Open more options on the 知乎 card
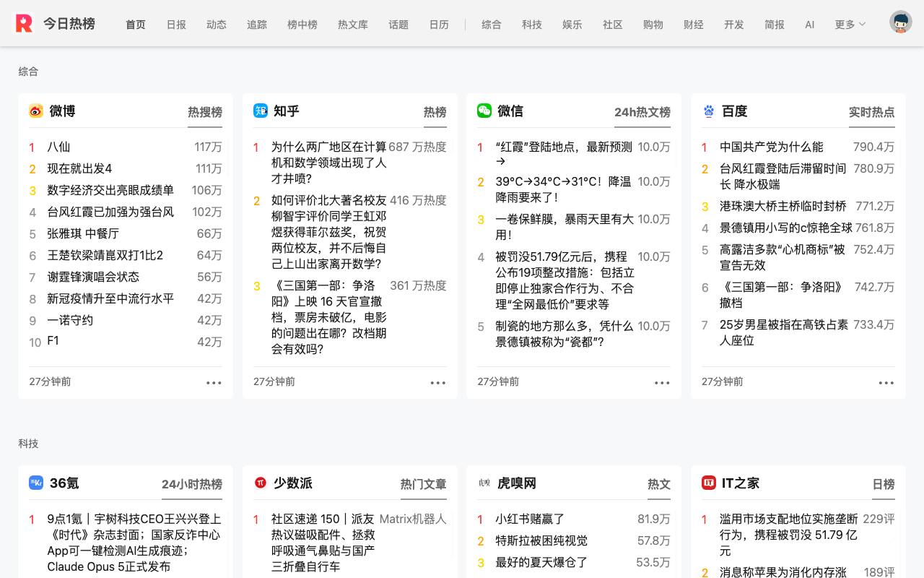 click(438, 382)
